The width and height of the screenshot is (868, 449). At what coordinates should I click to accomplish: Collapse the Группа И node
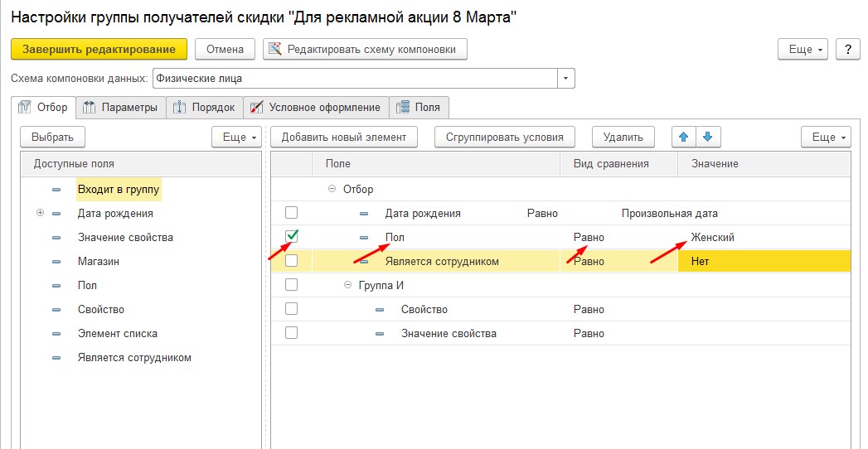[x=348, y=285]
